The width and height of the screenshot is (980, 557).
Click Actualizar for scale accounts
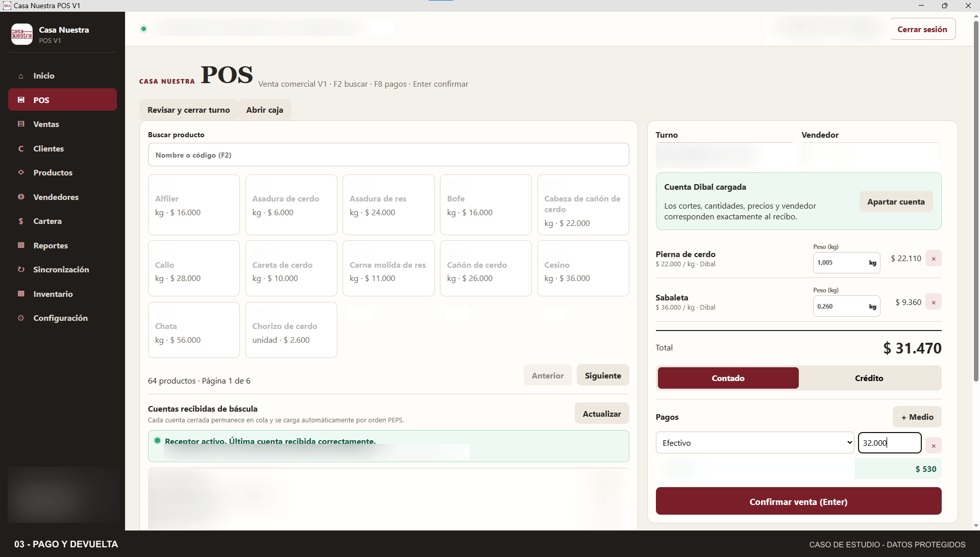[602, 414]
